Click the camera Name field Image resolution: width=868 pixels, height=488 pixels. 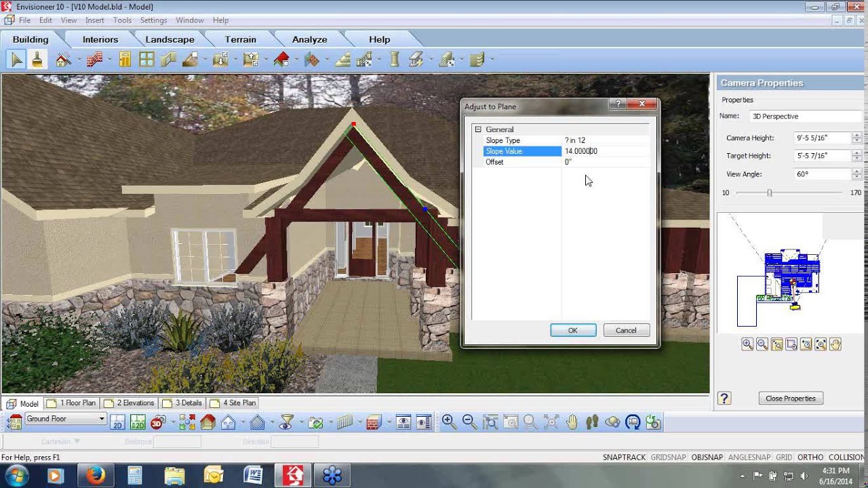coord(806,117)
